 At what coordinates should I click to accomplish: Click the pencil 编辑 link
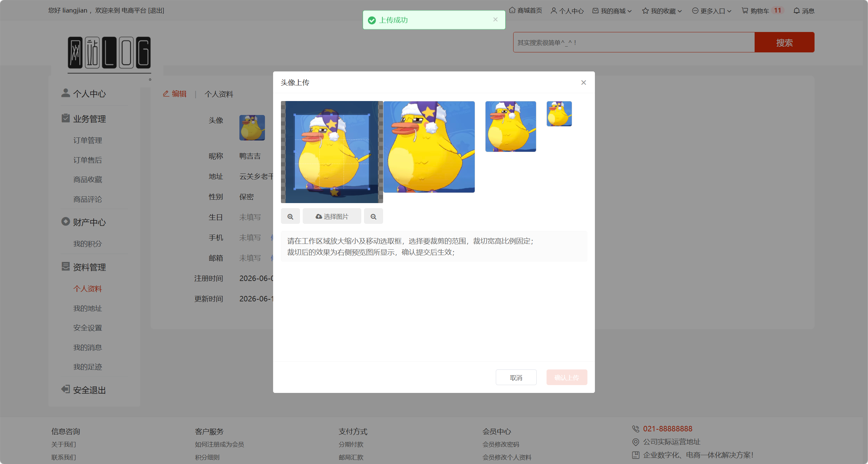click(175, 94)
